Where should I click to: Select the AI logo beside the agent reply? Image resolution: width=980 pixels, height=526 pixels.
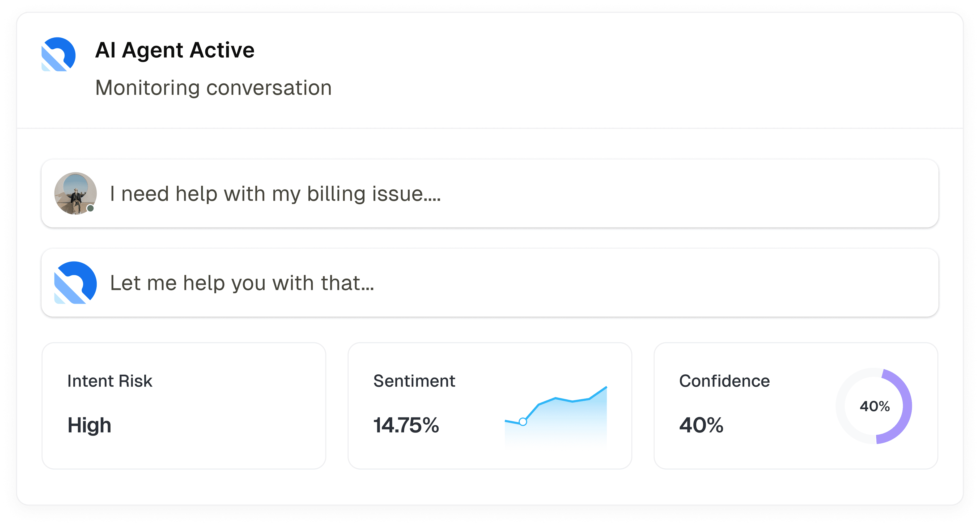pos(75,283)
